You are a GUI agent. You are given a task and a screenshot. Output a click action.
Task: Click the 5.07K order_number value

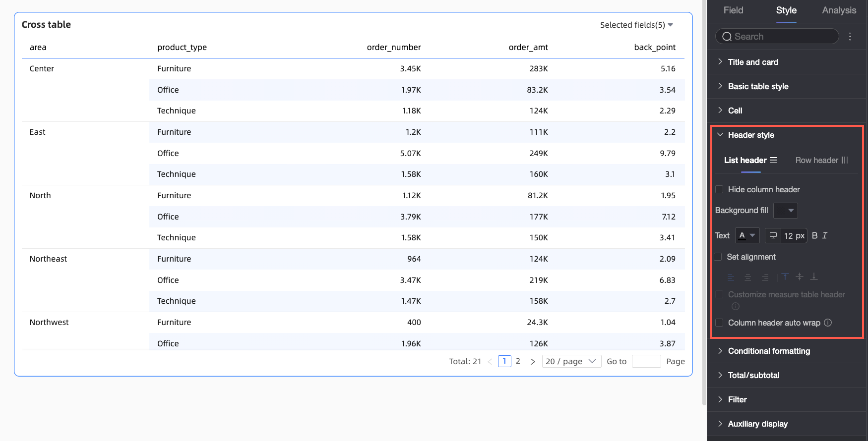pos(410,153)
